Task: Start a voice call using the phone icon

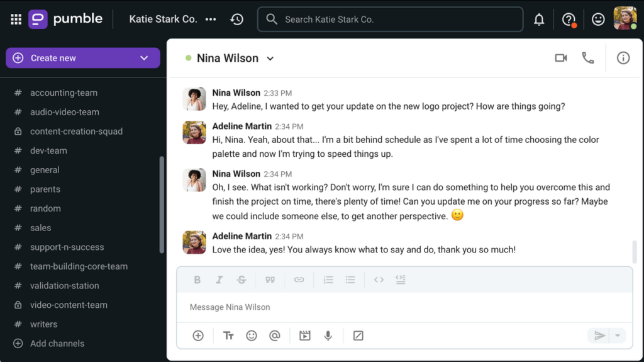Action: (587, 58)
